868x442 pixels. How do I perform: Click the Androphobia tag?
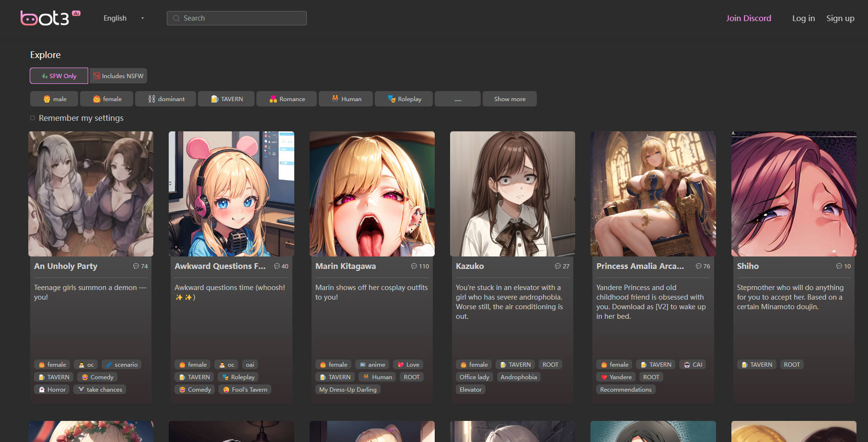pyautogui.click(x=519, y=377)
